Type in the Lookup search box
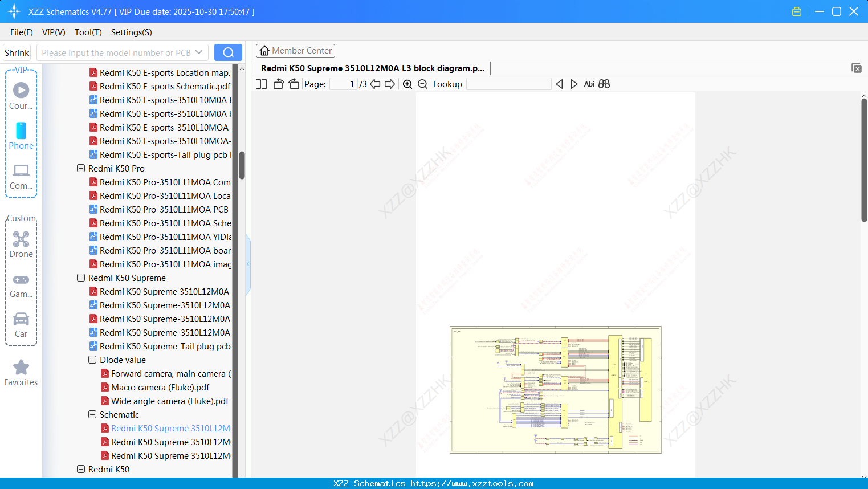The width and height of the screenshot is (868, 489). coord(509,84)
